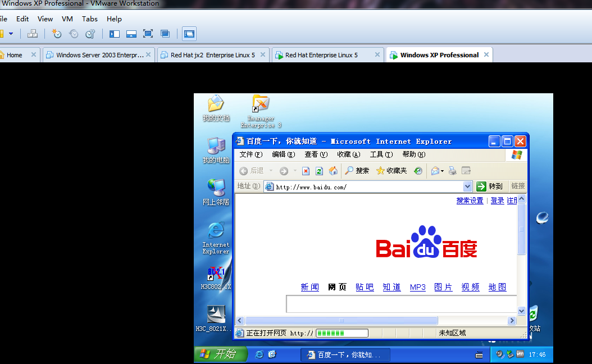Open the VMware Tabs menu
Screen dimensions: 592x364
(x=89, y=19)
